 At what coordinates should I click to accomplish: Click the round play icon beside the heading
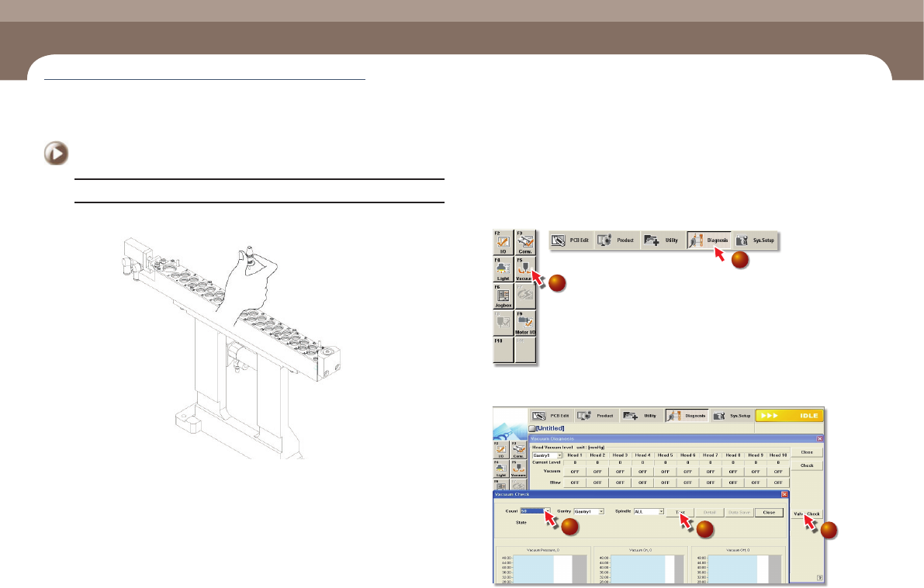pyautogui.click(x=56, y=153)
